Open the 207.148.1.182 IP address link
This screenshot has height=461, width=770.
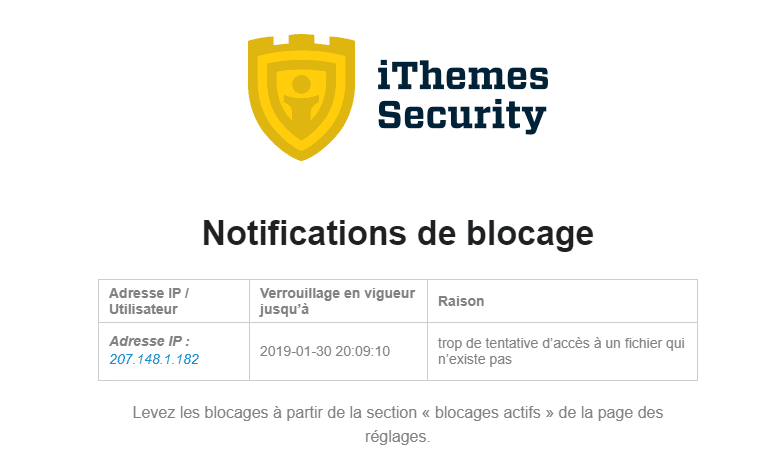tap(154, 359)
